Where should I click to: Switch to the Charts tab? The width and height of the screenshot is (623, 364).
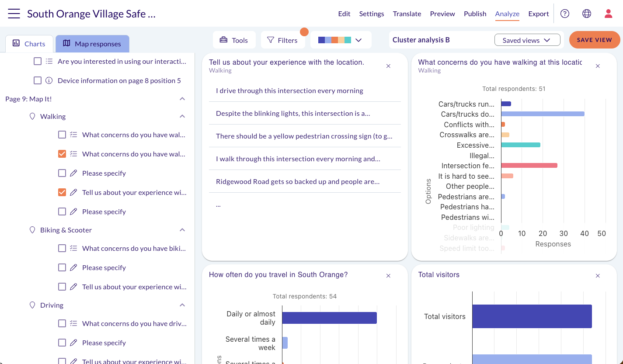pos(29,44)
